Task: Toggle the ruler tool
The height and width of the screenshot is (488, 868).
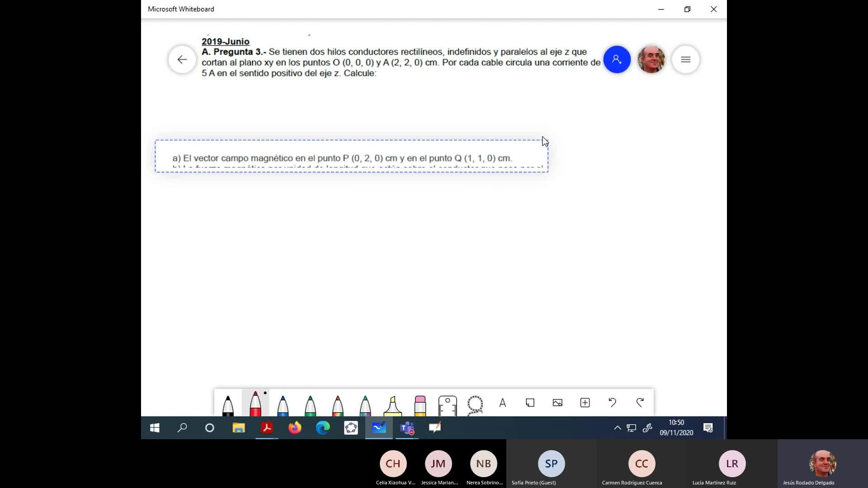Action: [448, 404]
